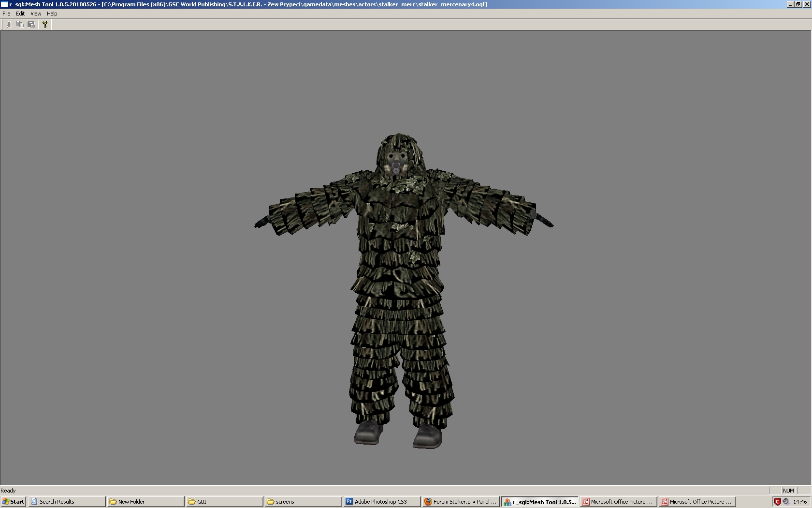Screen dimensions: 812x508
Task: Select the r_sgl::Mesh Tool taskbar item
Action: [539, 502]
